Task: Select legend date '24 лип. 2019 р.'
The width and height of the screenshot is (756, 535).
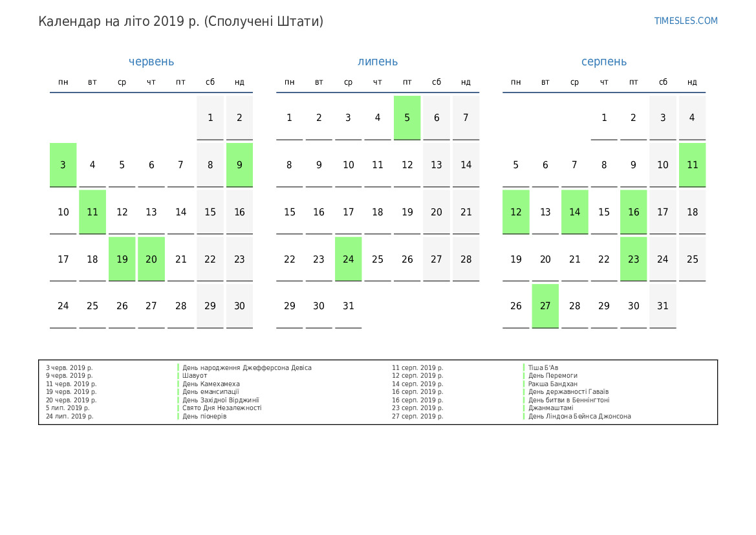Action: click(x=69, y=417)
